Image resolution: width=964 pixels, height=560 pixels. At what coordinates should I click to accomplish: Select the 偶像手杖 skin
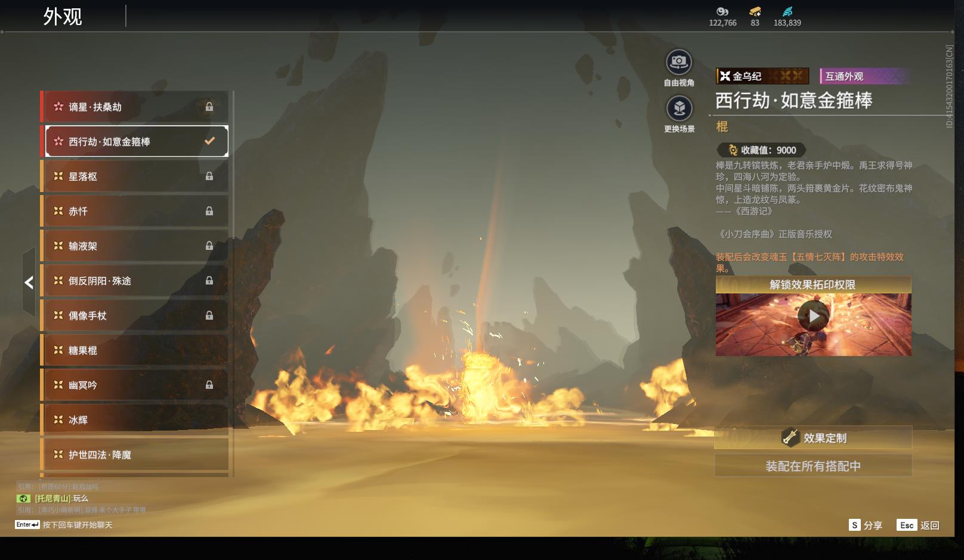tap(134, 315)
